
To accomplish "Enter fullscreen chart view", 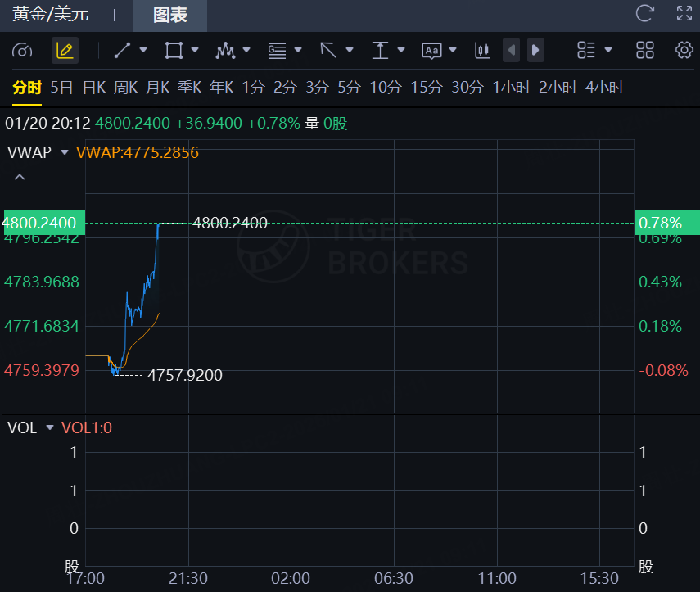I will tap(684, 13).
